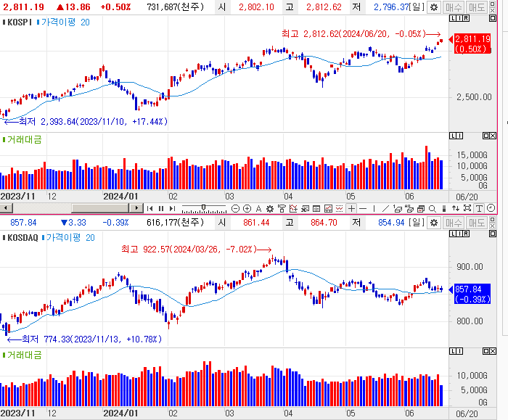Click the KOSPI indicator legend label
Screen dimensions: 508x420
17,22
